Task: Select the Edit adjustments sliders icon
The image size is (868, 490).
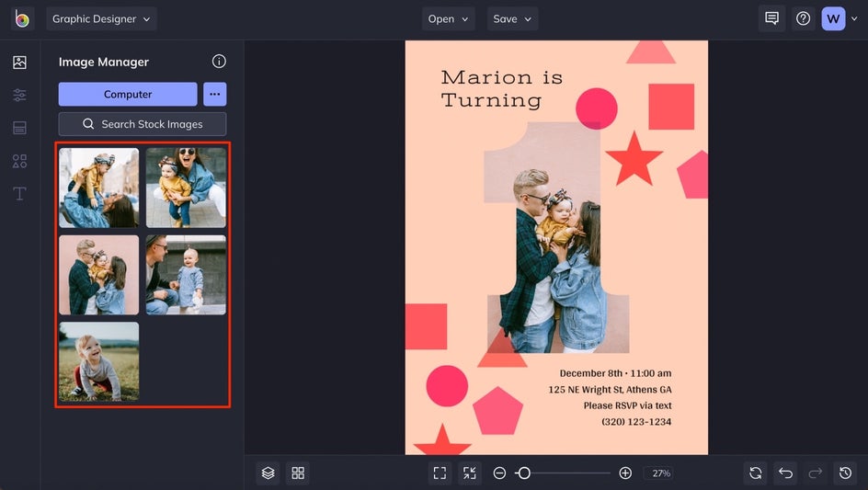Action: click(x=19, y=96)
